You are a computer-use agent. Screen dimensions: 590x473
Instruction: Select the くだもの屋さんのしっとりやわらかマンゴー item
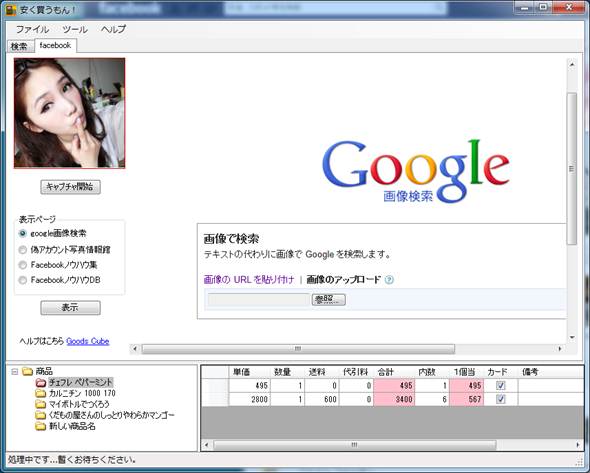(x=112, y=415)
